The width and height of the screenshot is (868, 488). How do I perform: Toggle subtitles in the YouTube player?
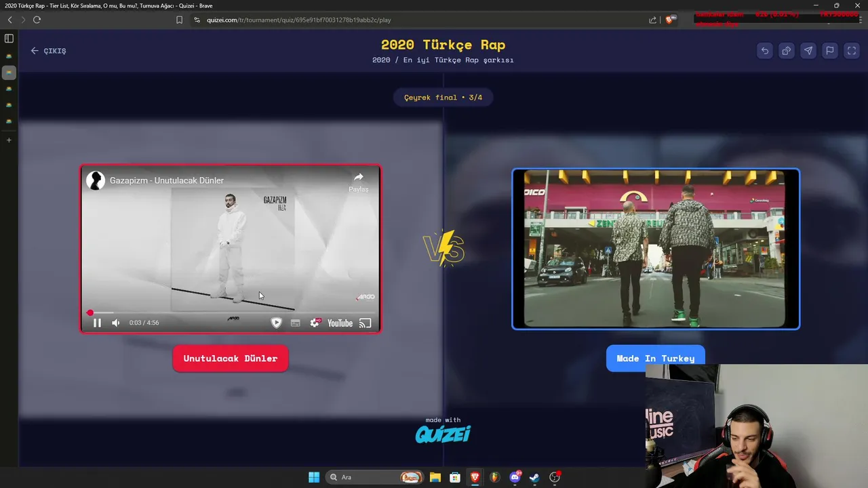(296, 323)
